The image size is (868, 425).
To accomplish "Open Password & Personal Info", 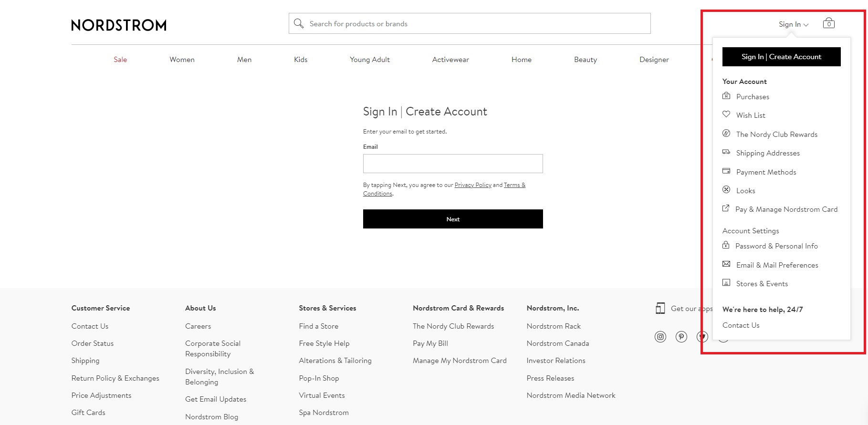I will (776, 246).
